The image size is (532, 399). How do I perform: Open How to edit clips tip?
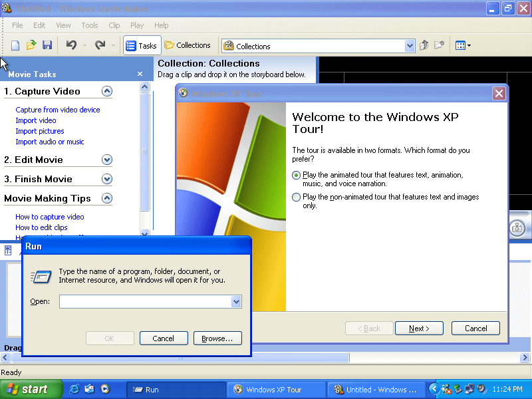click(41, 227)
